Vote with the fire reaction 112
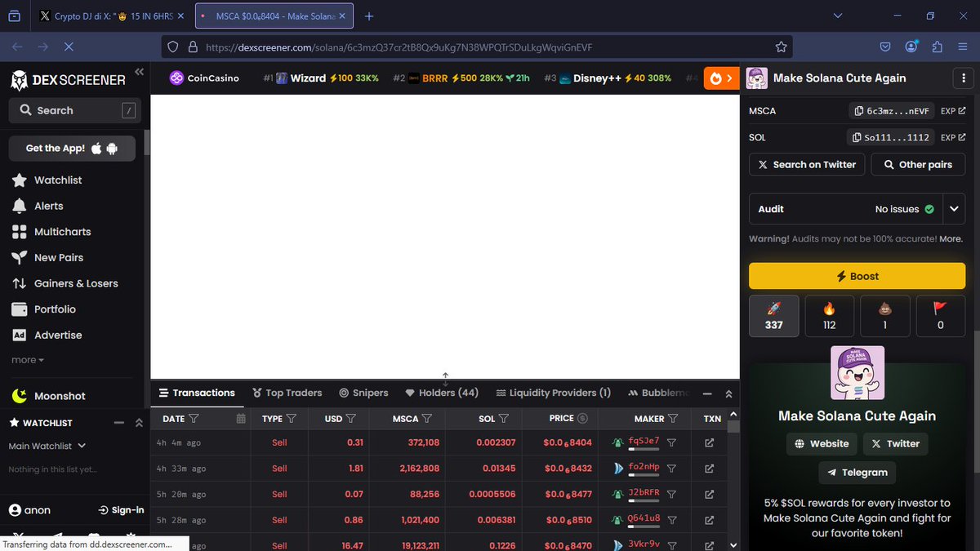 click(x=829, y=316)
